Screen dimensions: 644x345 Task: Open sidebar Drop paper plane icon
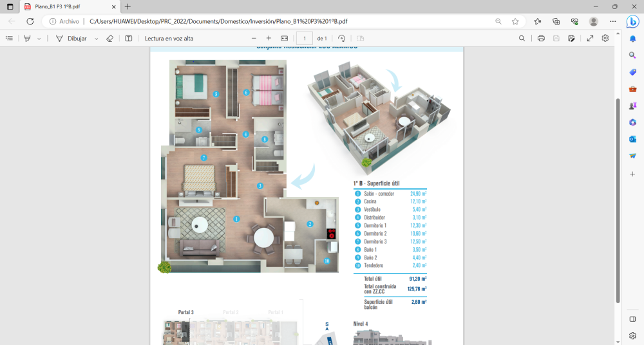coord(632,156)
